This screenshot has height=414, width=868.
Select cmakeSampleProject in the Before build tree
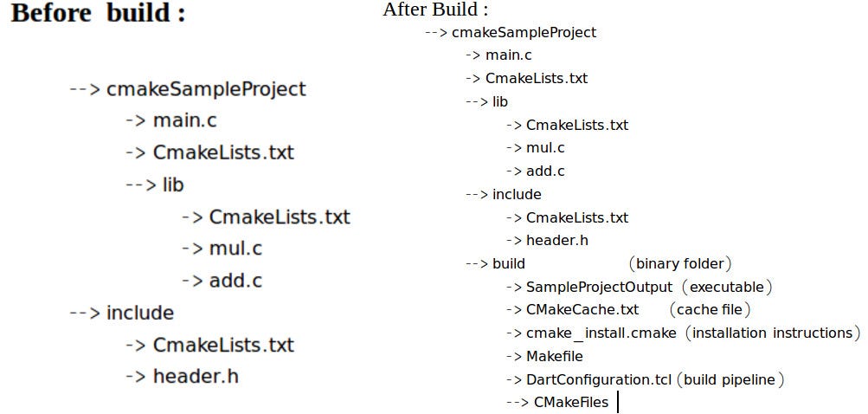point(205,89)
